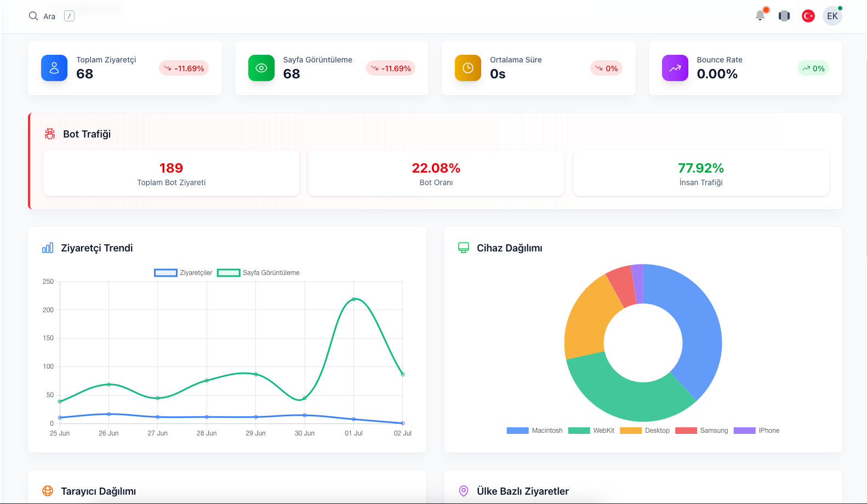Click the Bot Trafiği heading
The image size is (867, 504).
click(87, 134)
